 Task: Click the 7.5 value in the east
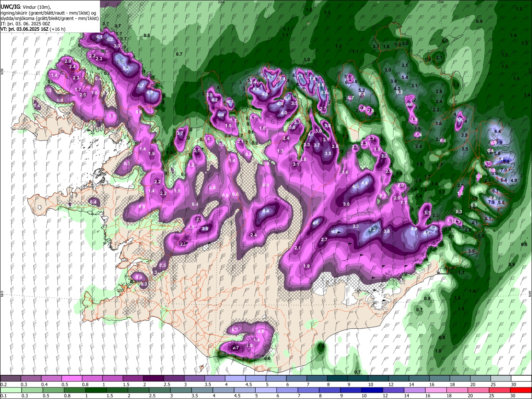[491, 202]
